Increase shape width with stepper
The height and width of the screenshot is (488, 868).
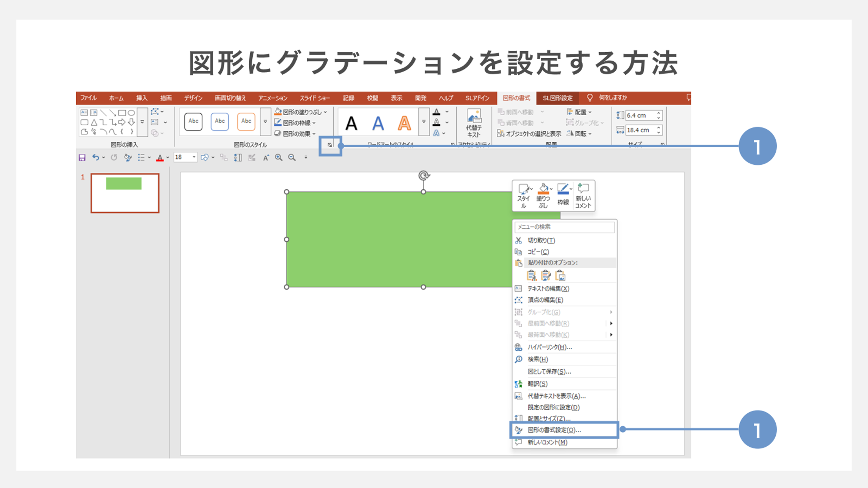click(659, 128)
